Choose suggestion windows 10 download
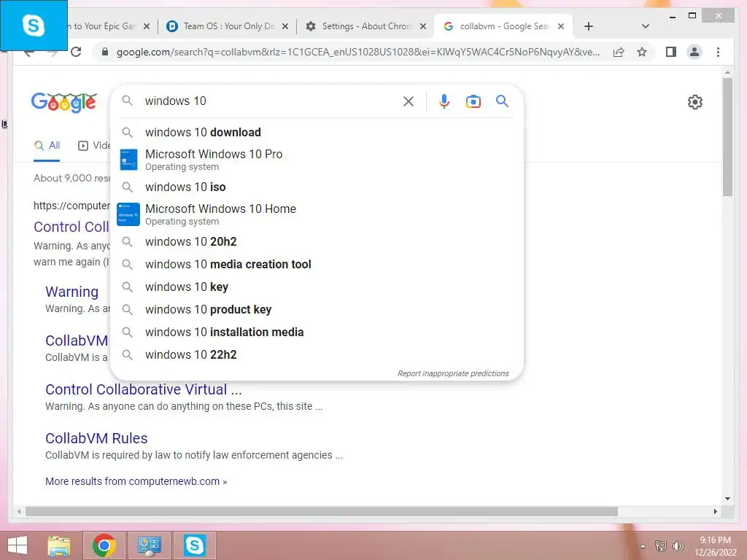This screenshot has width=747, height=560. coord(317,133)
